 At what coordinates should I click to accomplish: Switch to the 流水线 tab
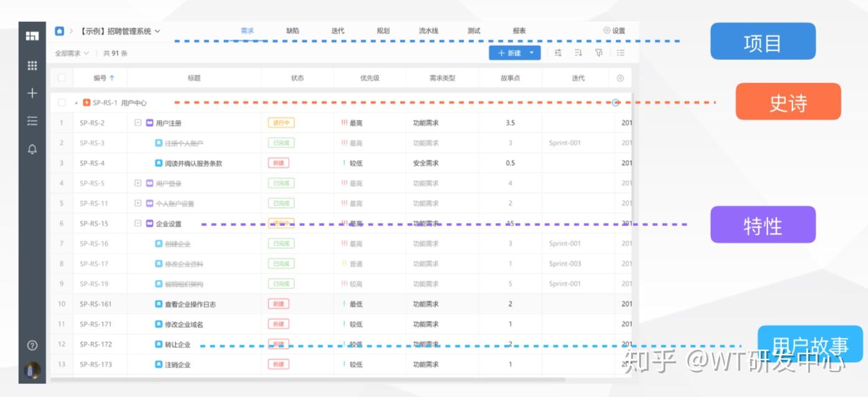pos(428,31)
